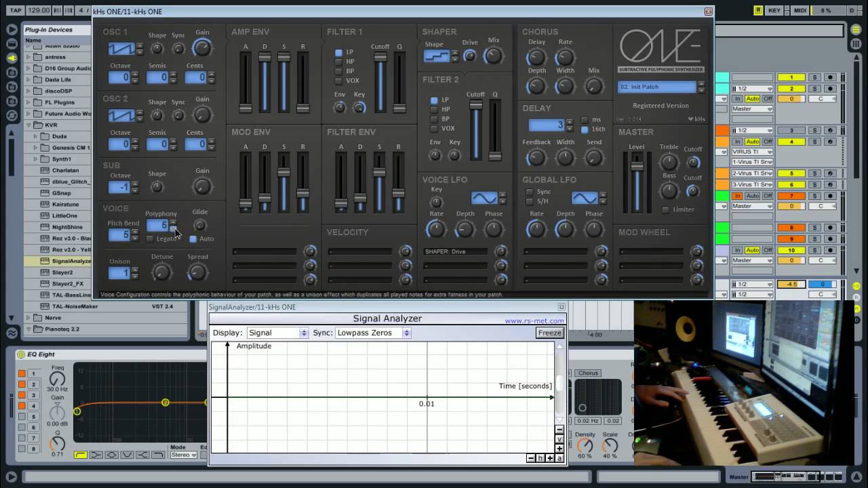Open the www.rs-met.com link
Viewport: 868px width, 488px height.
534,321
